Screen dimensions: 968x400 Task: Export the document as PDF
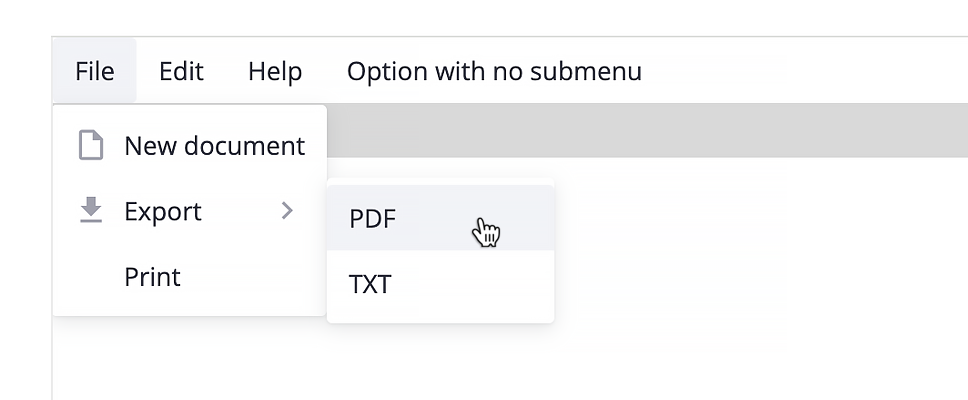440,218
